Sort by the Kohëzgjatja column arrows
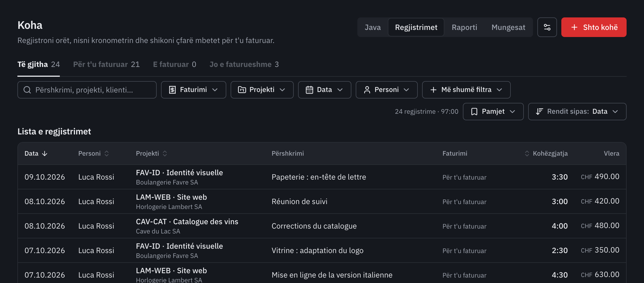The image size is (644, 283). (x=527, y=153)
